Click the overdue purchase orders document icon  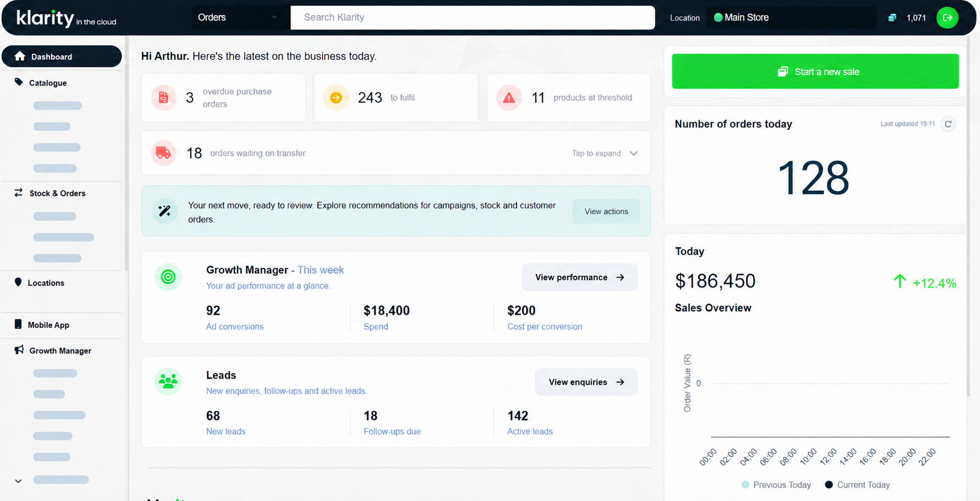[163, 98]
